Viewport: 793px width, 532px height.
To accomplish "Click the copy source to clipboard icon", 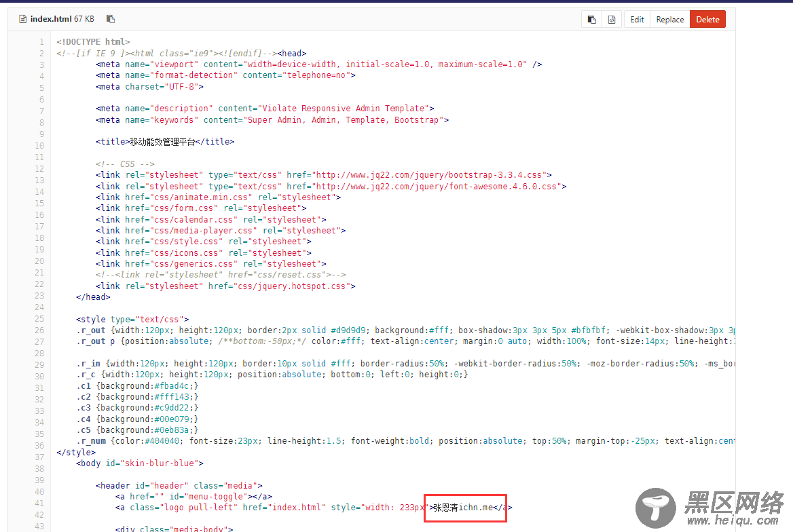I will coord(592,20).
